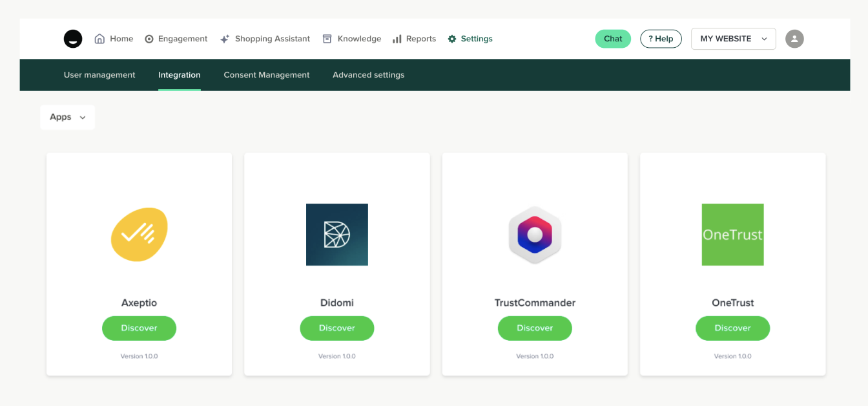Switch to User management tab
This screenshot has height=406, width=868.
pos(99,75)
